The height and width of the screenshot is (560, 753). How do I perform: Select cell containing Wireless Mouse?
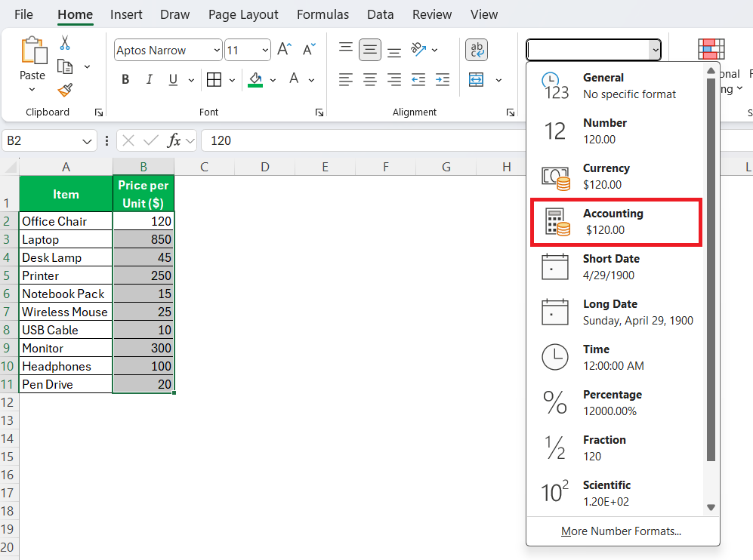pyautogui.click(x=66, y=312)
